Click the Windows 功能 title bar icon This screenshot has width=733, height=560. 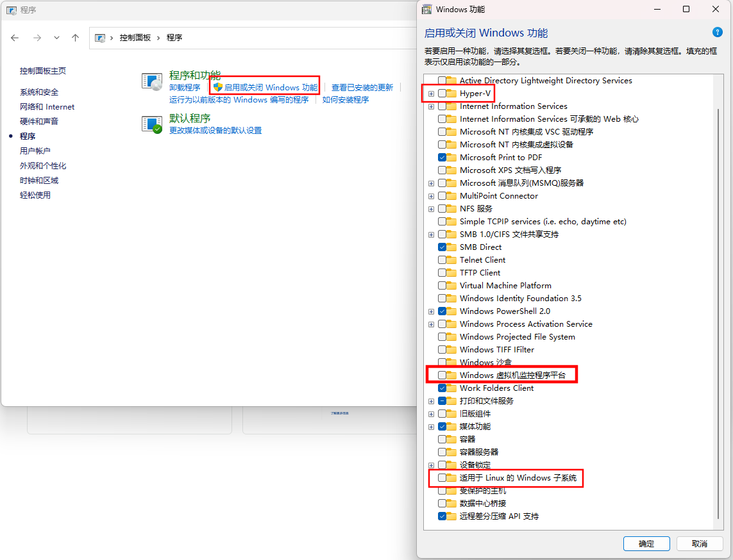coord(427,9)
